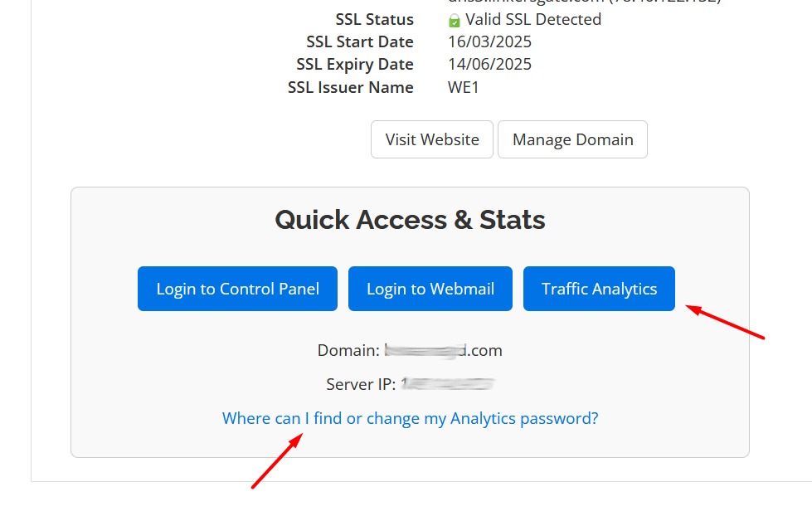The image size is (812, 516).
Task: Follow the Analytics password help link
Action: pos(410,418)
